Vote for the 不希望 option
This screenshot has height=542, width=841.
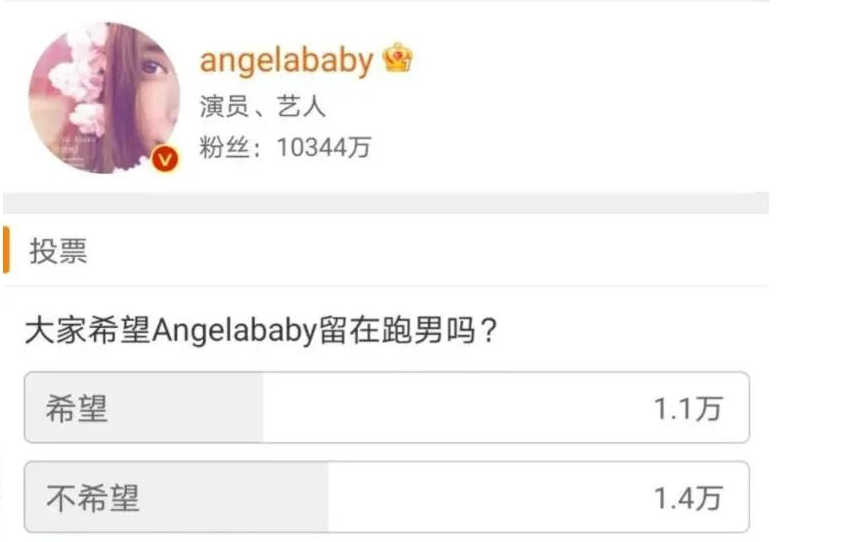click(387, 497)
